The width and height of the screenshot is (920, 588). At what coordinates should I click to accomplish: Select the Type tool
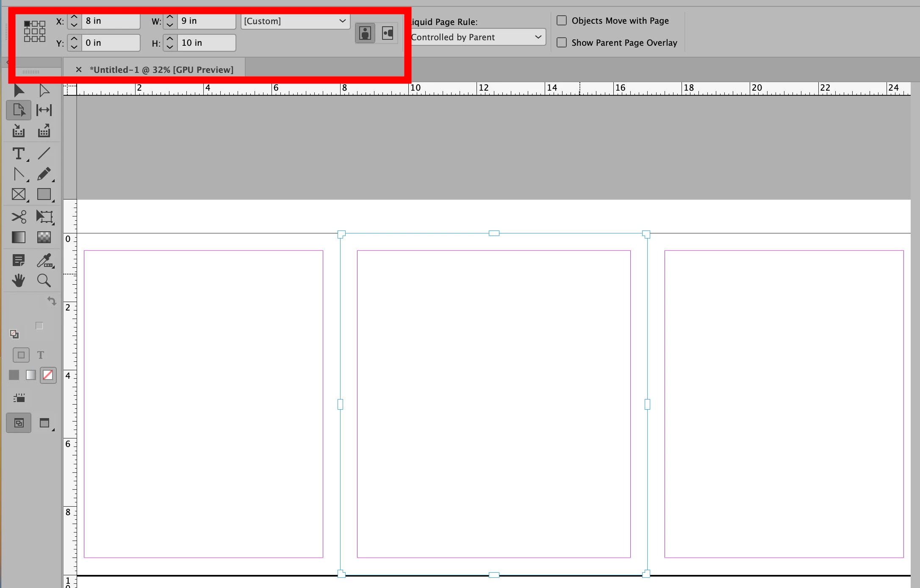(18, 153)
